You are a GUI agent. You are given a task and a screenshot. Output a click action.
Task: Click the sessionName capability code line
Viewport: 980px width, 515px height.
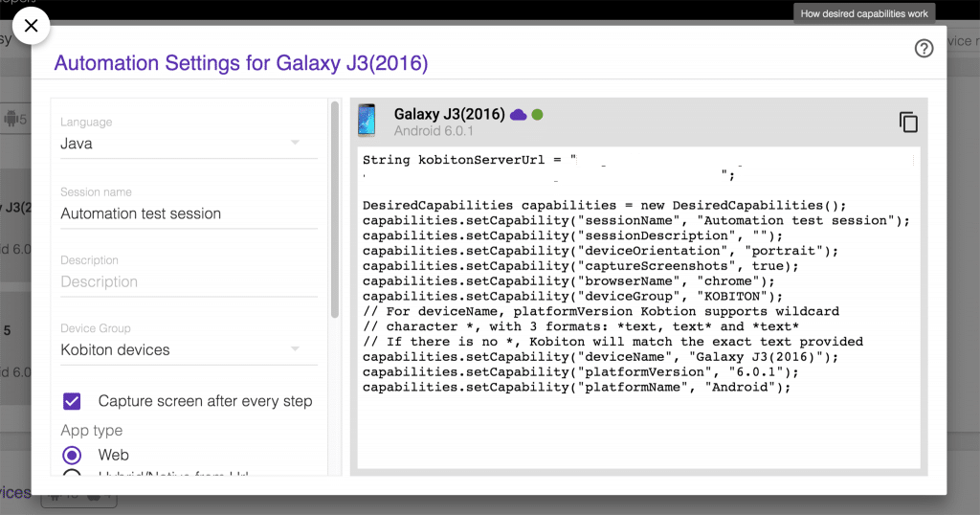[636, 220]
